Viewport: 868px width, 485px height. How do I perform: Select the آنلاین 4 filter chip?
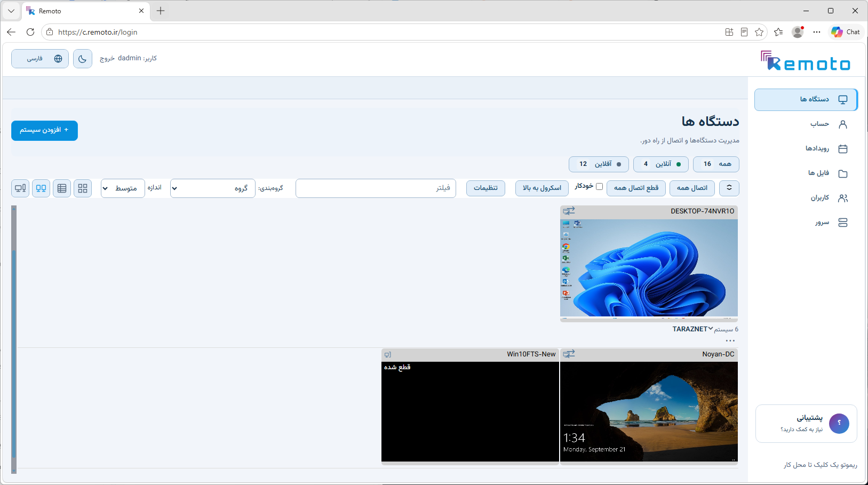point(660,164)
